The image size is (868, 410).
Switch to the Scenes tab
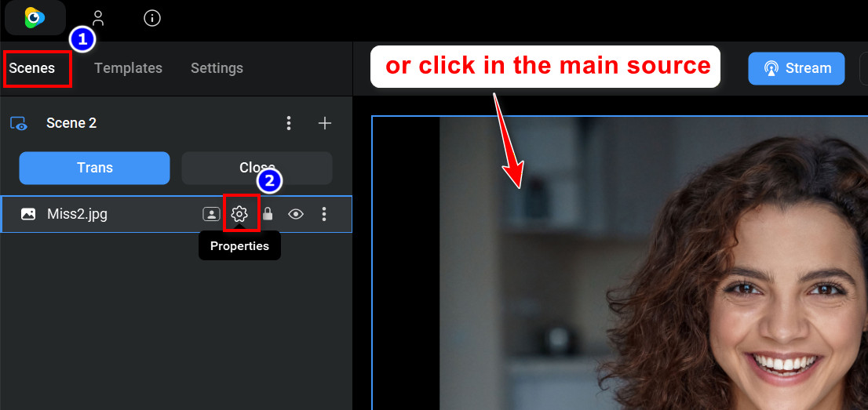32,68
